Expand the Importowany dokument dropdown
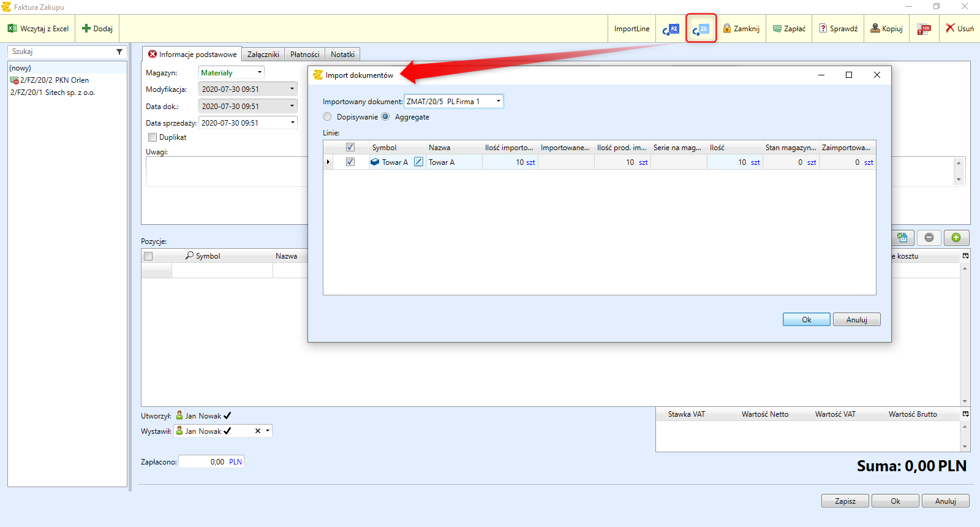 point(498,102)
